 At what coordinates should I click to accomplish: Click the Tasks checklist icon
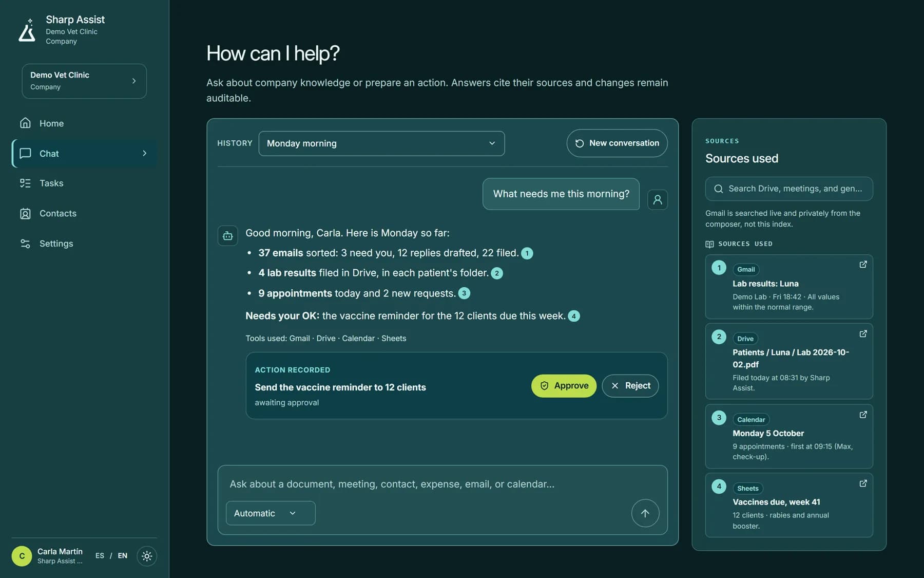pos(25,183)
